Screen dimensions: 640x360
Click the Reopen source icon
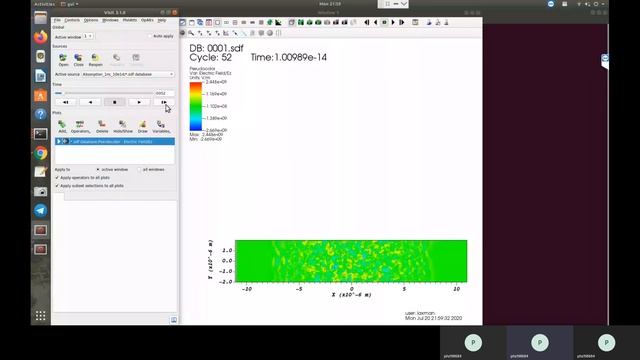click(96, 60)
